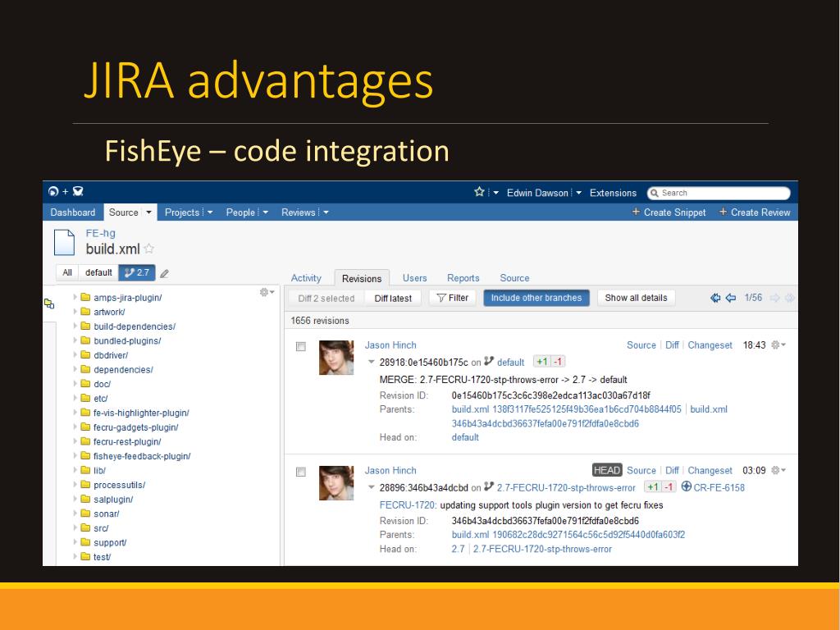Click the support folder icon
This screenshot has height=630, width=840.
point(85,543)
